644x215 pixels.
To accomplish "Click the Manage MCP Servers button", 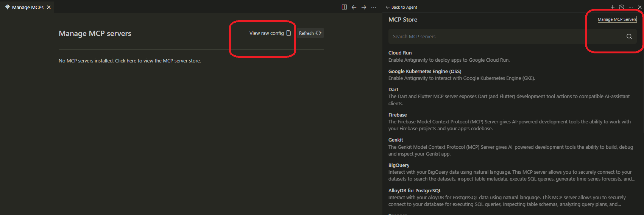I will [617, 19].
